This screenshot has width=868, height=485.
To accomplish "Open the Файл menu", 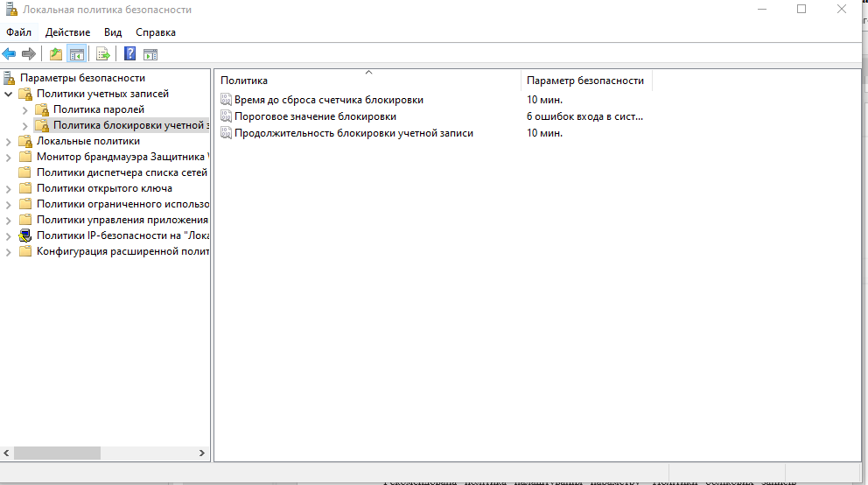I will click(x=18, y=32).
